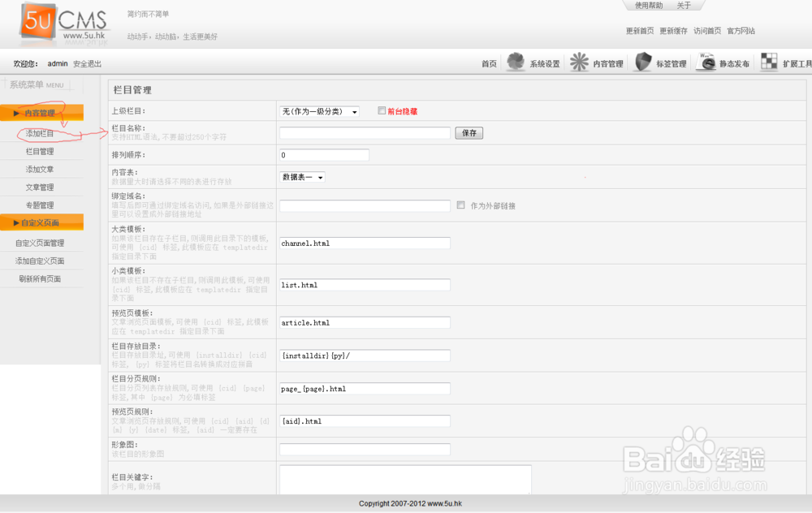Click the admin username text

click(x=58, y=63)
